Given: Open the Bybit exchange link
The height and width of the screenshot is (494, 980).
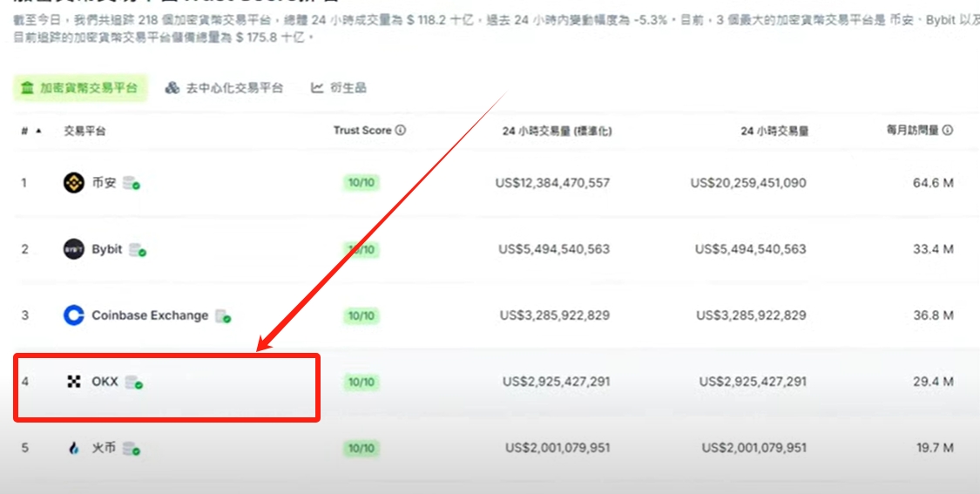Looking at the screenshot, I should click(107, 249).
